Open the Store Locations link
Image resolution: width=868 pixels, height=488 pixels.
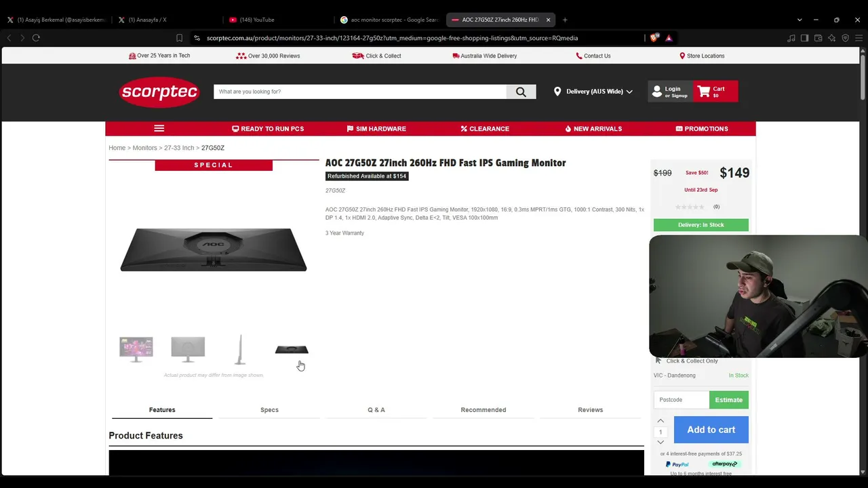pyautogui.click(x=702, y=56)
